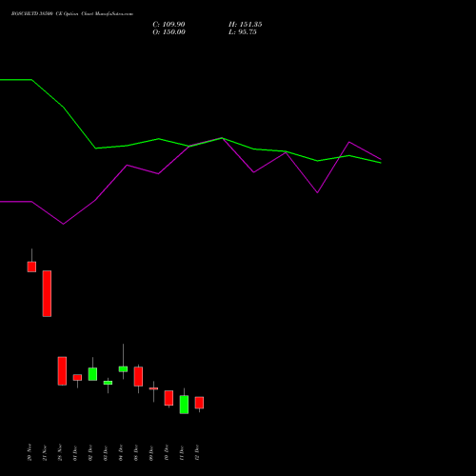The image size is (476, 476).
Task: Click the open value O: 150.00
Action: tap(169, 32)
